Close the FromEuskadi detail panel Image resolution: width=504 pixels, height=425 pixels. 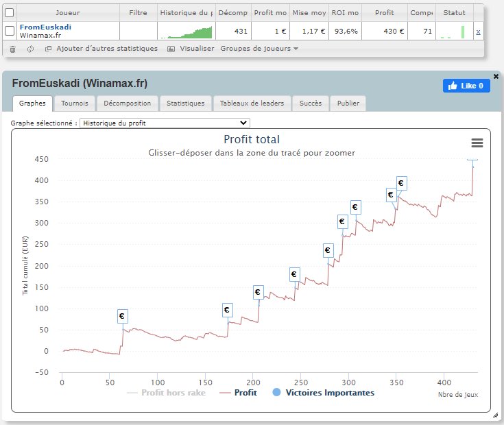tap(496, 77)
